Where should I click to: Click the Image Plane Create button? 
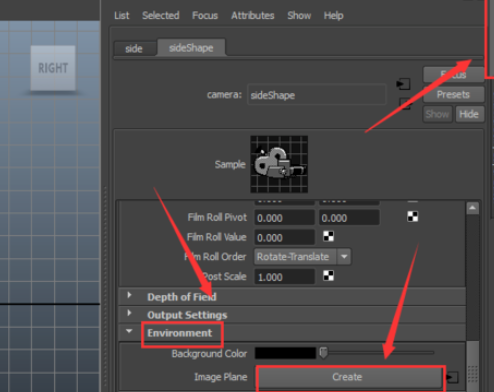pyautogui.click(x=350, y=377)
